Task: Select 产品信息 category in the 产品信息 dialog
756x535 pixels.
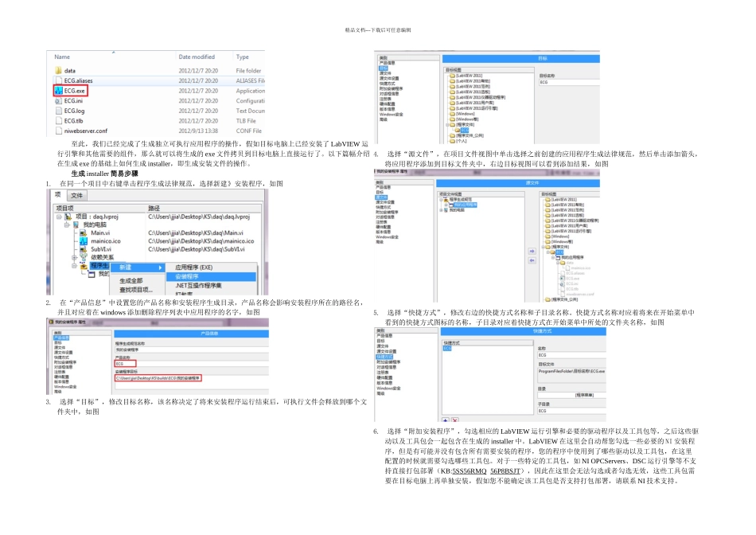Action: 61,338
